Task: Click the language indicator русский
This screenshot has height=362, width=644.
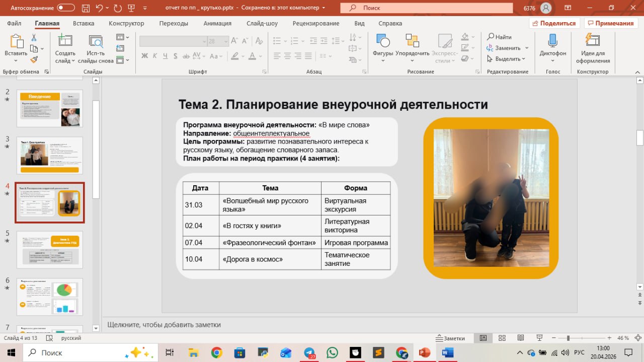Action: point(71,338)
